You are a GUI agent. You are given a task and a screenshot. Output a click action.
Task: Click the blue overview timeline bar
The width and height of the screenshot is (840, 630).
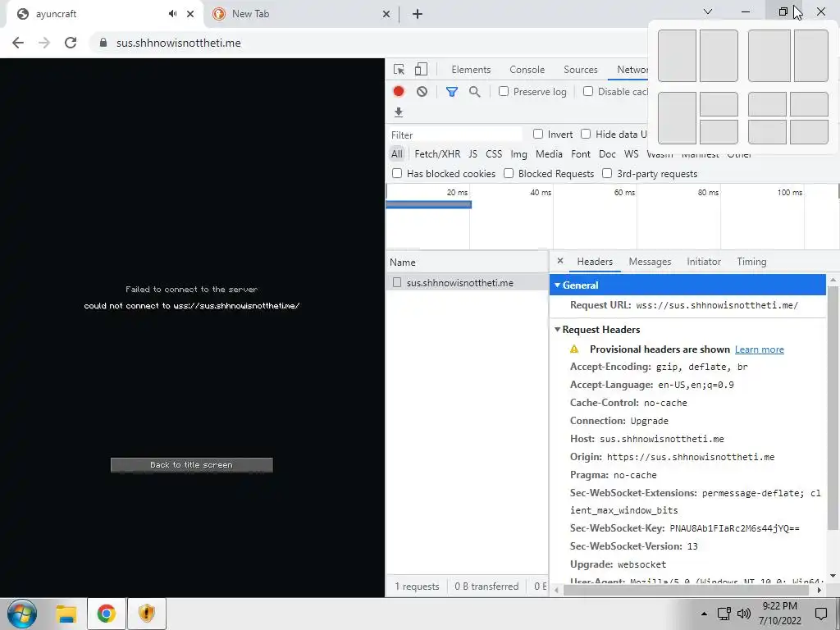[428, 204]
